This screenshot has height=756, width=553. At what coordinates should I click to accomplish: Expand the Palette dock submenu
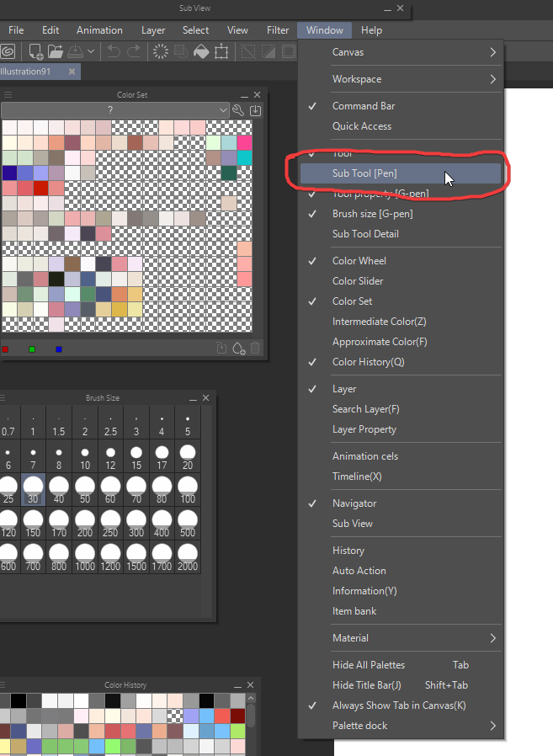[401, 726]
